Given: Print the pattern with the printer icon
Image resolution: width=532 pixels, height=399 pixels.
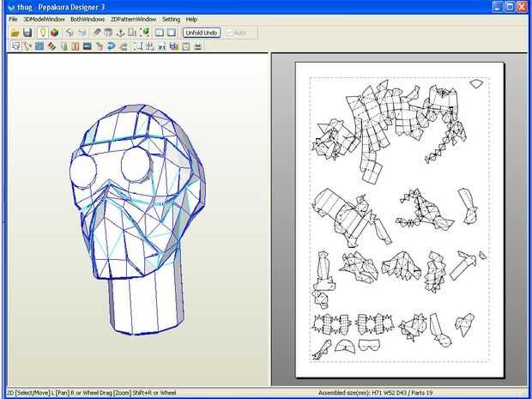Looking at the screenshot, I should tap(198, 45).
